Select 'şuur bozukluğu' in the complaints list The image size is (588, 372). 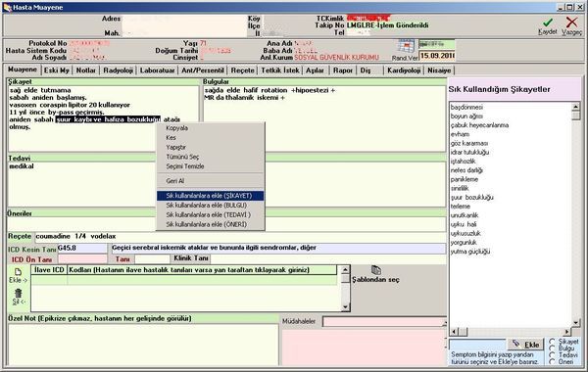[x=471, y=198]
